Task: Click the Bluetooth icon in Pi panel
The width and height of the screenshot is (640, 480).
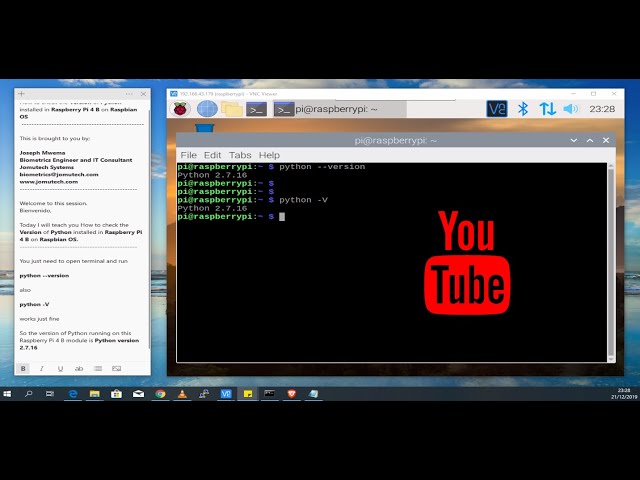Action: coord(523,109)
